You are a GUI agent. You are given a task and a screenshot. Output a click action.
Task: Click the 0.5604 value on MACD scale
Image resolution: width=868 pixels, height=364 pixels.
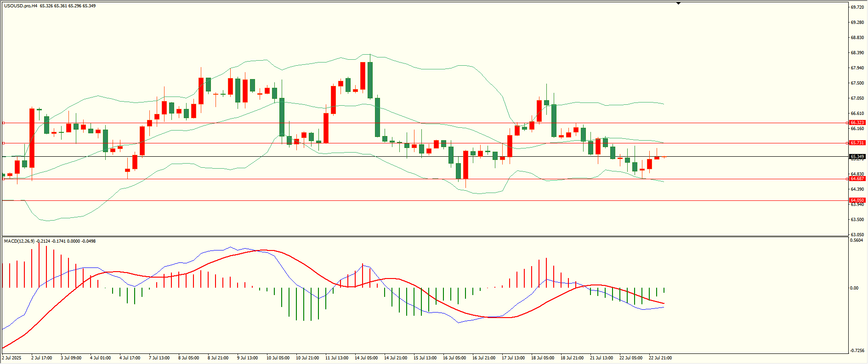[857, 240]
